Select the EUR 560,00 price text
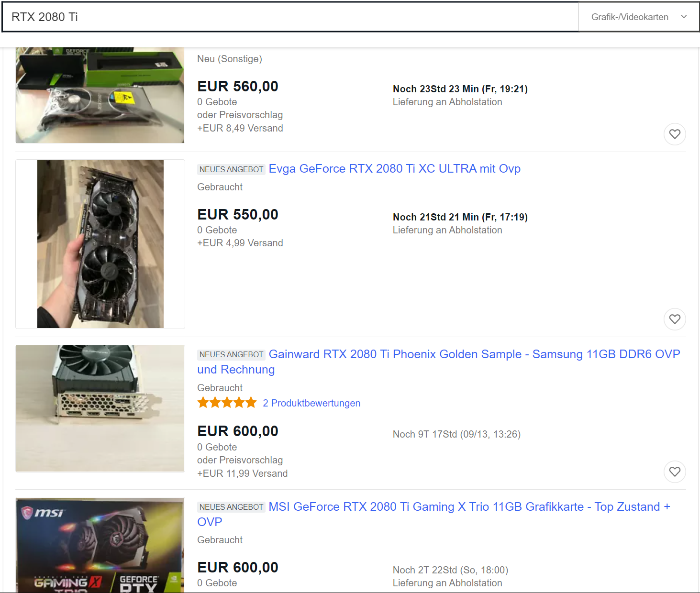This screenshot has width=700, height=593. click(x=238, y=87)
